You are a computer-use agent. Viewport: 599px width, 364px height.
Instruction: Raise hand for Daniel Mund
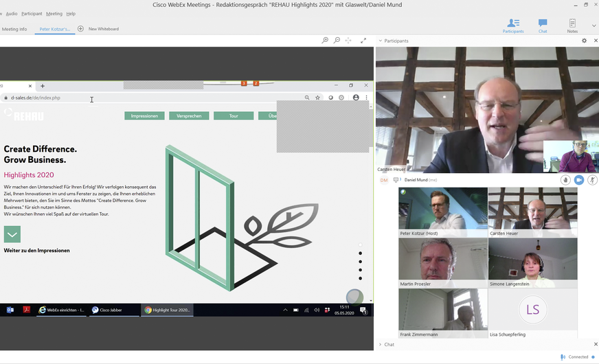[x=566, y=180]
